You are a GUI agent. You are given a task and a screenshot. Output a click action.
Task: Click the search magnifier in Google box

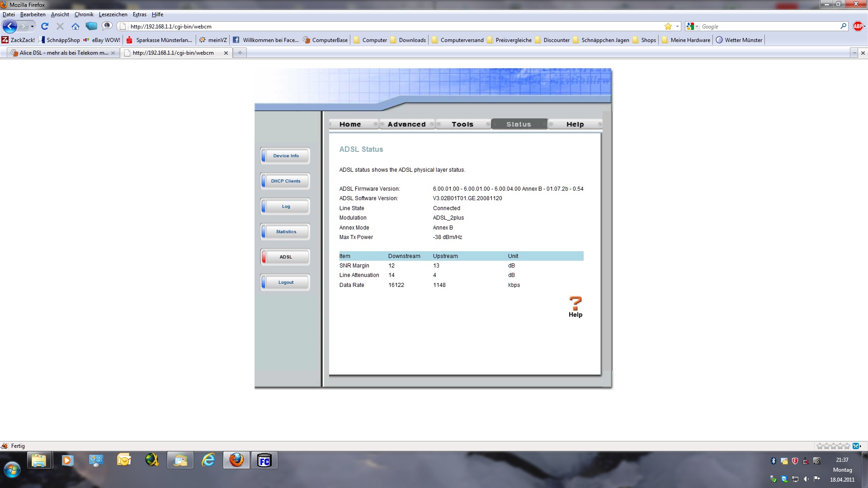843,26
